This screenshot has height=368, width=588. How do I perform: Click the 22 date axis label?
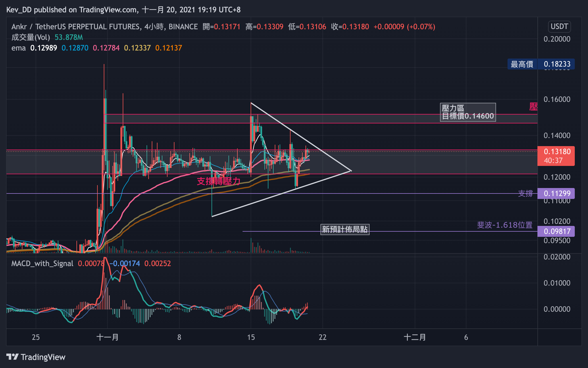click(x=323, y=337)
